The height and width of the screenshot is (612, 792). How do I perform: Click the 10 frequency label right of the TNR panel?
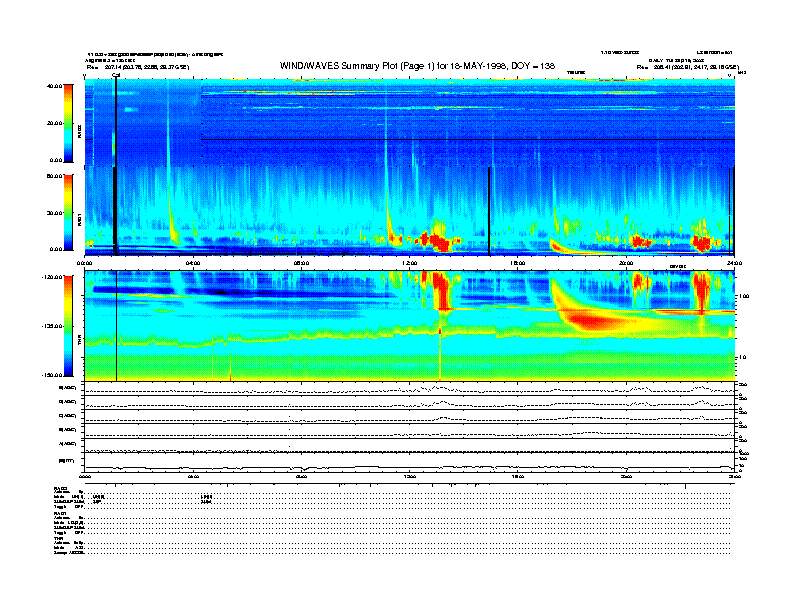[745, 357]
